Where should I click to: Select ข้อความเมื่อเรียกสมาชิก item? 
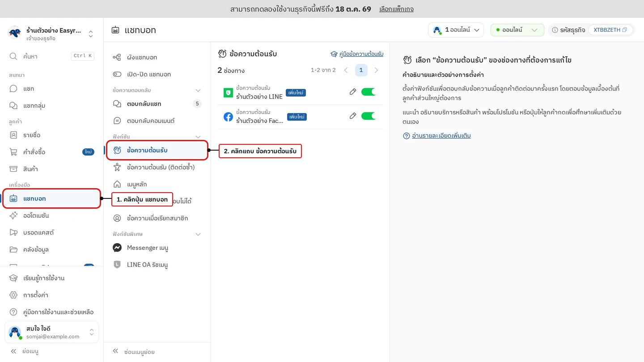pyautogui.click(x=157, y=218)
